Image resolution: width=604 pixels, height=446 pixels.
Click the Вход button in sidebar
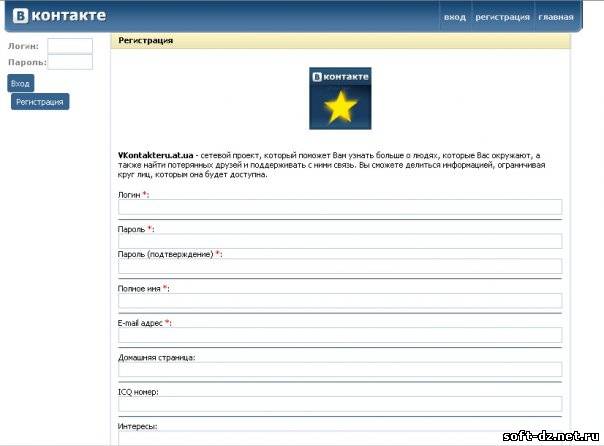tap(20, 83)
